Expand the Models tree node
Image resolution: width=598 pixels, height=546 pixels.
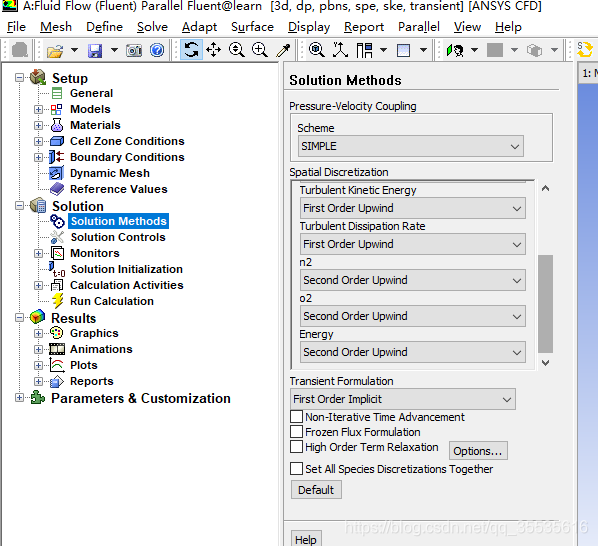point(38,109)
